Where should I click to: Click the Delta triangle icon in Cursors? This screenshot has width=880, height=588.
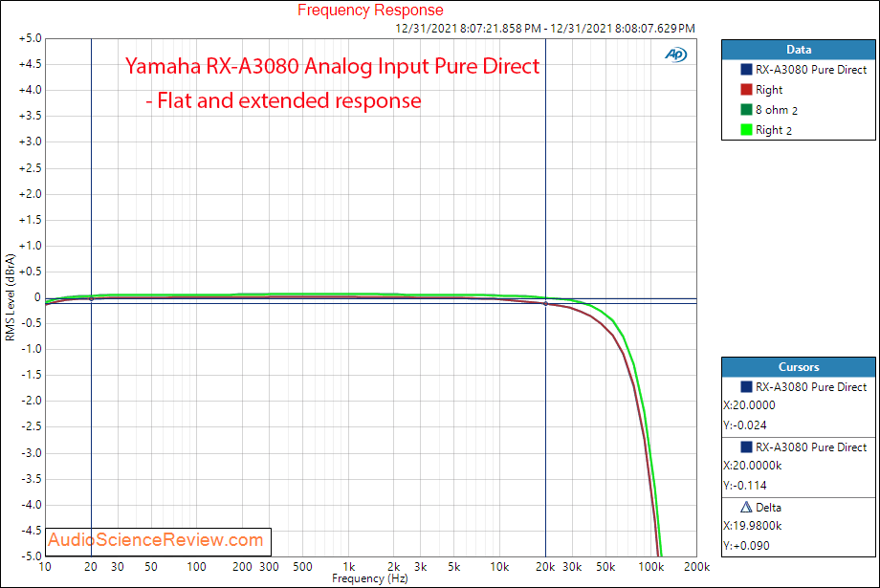(746, 507)
